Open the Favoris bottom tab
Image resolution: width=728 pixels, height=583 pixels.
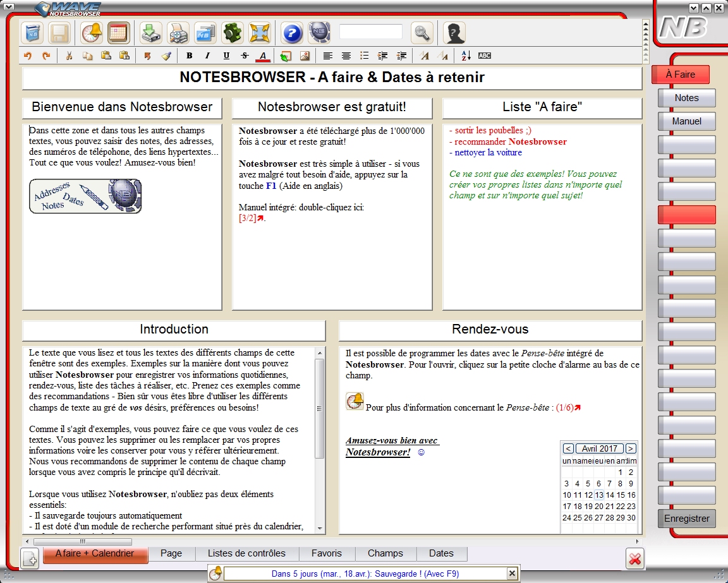[326, 553]
